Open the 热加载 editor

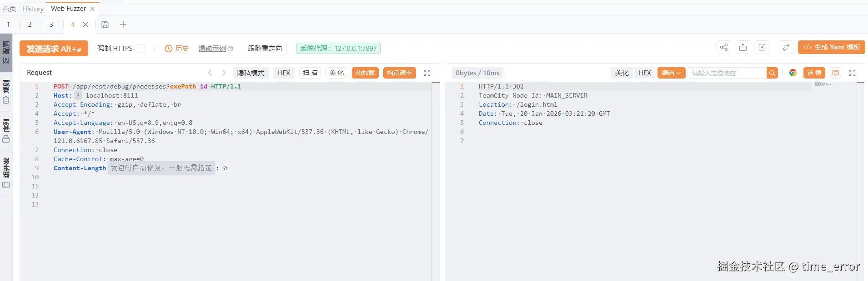pos(366,73)
